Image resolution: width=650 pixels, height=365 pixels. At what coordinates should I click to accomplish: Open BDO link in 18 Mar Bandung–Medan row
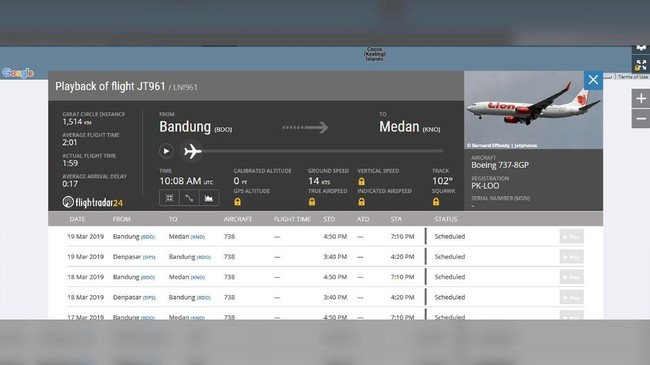(x=148, y=277)
